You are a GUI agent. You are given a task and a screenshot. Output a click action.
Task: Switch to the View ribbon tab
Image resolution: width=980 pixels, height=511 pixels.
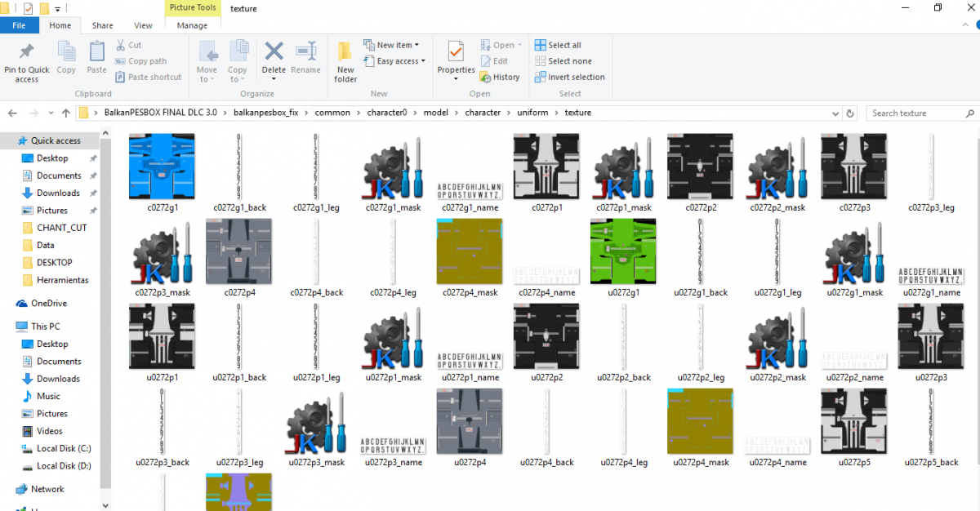click(143, 25)
